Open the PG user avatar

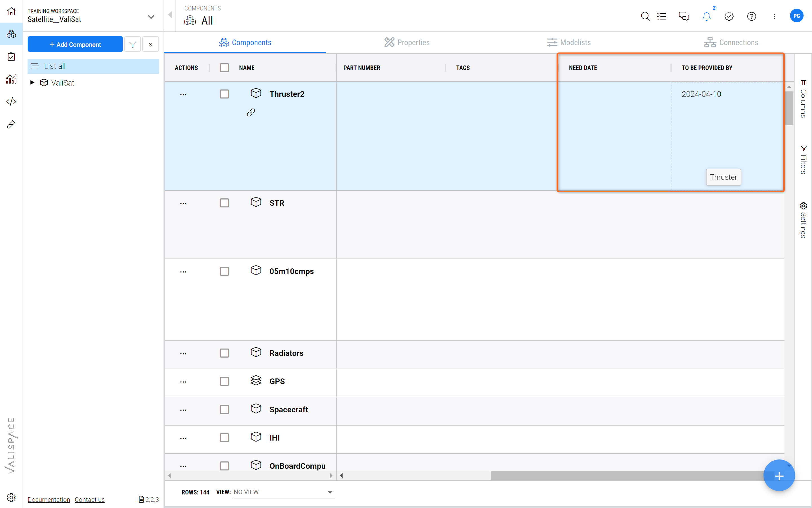[796, 16]
